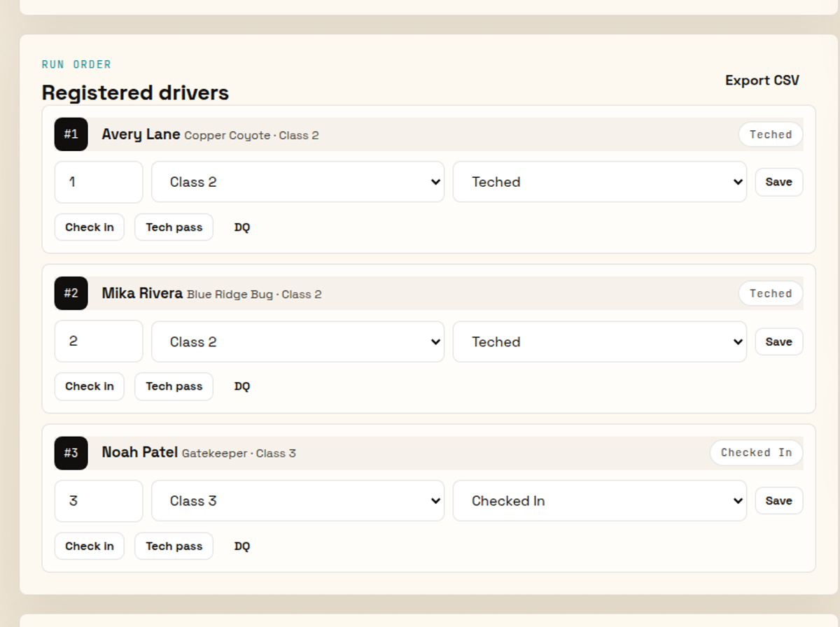840x627 pixels.
Task: Save Mika Rivera's row
Action: (x=779, y=341)
